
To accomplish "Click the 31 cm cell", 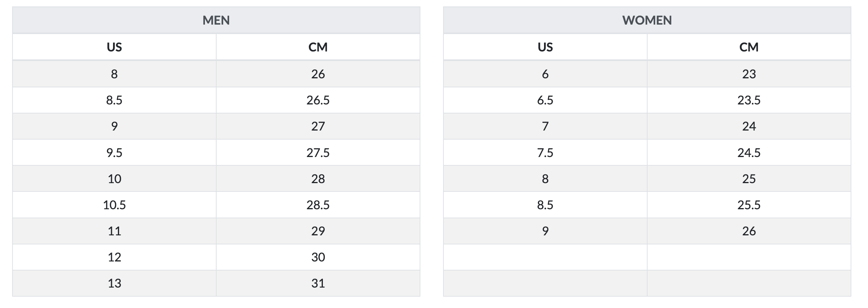I will coord(318,283).
